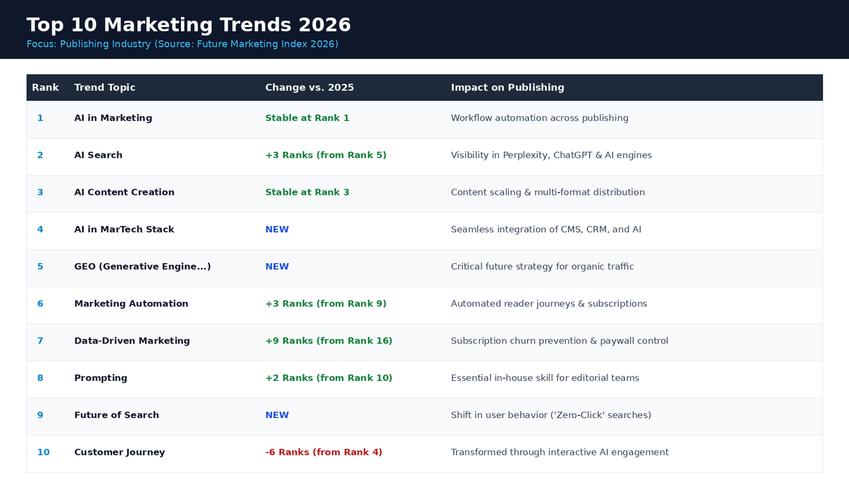Click the "Impact on Publishing" column header
The width and height of the screenshot is (849, 504).
click(x=507, y=88)
